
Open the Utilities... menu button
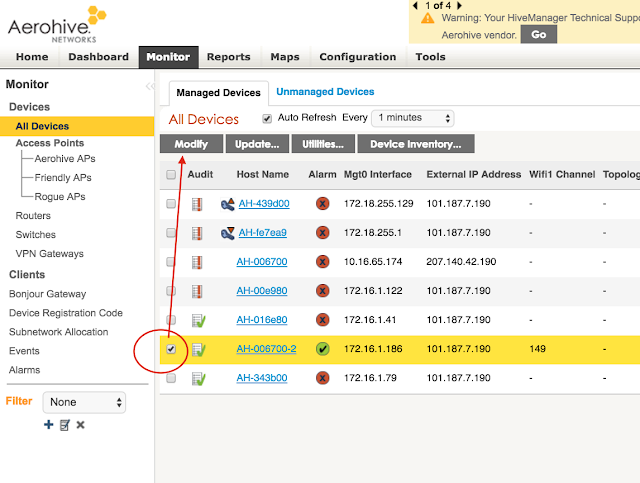click(x=323, y=144)
